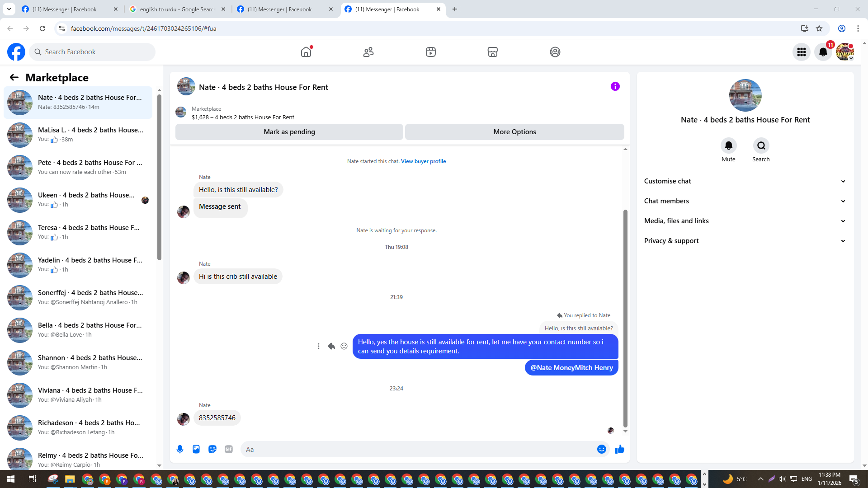Image resolution: width=868 pixels, height=488 pixels.
Task: Click Mark as pending button
Action: [289, 132]
